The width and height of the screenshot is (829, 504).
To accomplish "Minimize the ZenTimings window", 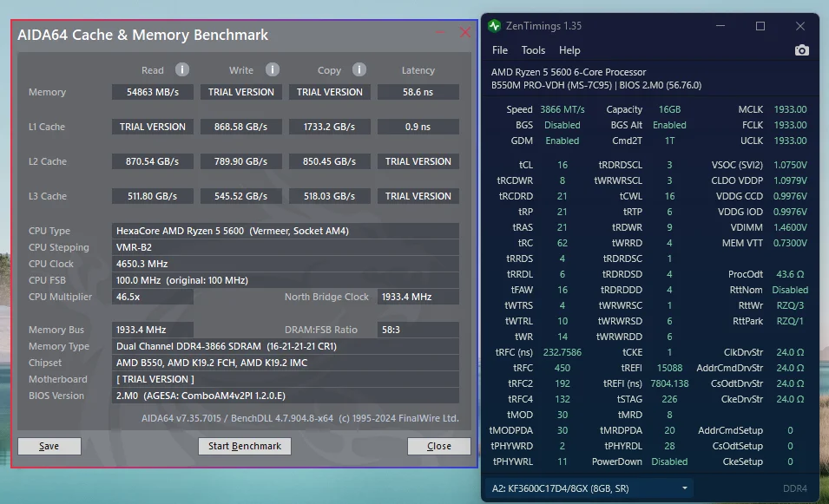I will [x=720, y=26].
